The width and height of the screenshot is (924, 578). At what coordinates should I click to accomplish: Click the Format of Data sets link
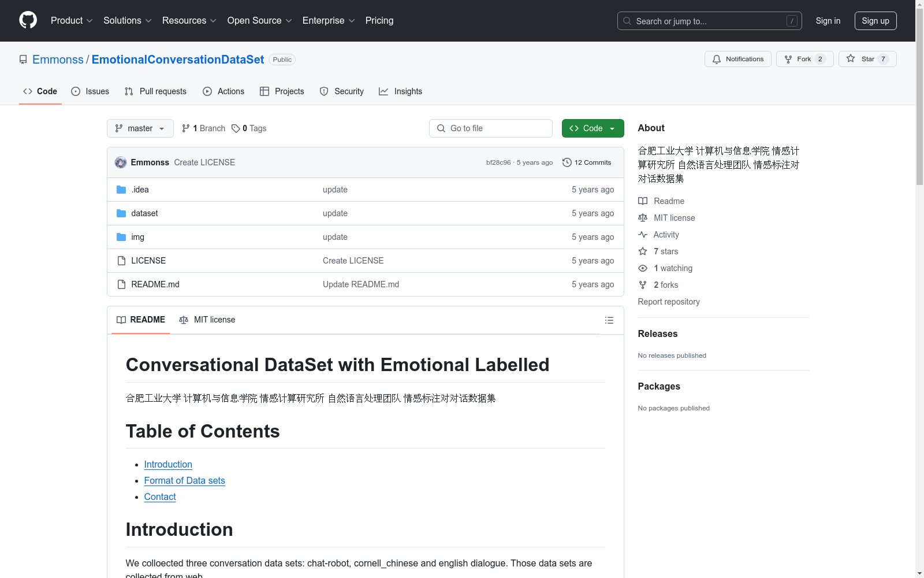pos(185,480)
